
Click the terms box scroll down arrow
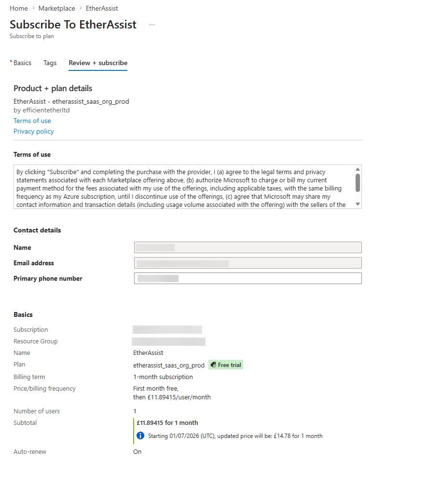coord(358,204)
